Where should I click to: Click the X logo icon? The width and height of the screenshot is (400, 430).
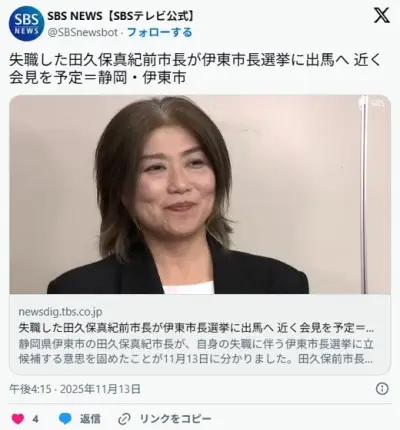(381, 15)
